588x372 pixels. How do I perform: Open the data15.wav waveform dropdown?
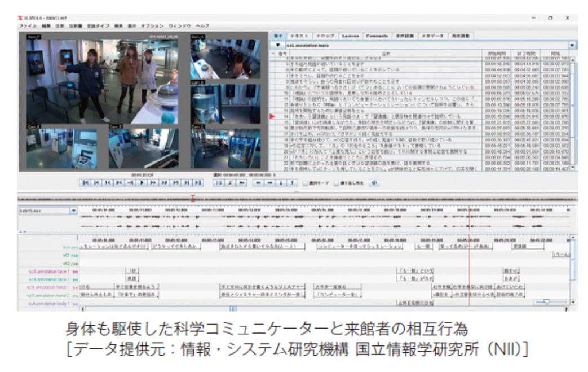pyautogui.click(x=73, y=210)
